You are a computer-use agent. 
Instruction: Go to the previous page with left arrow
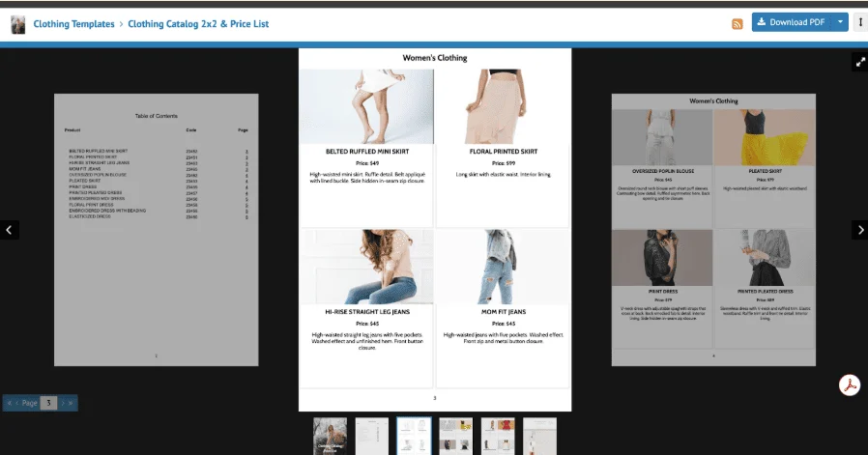tap(9, 230)
